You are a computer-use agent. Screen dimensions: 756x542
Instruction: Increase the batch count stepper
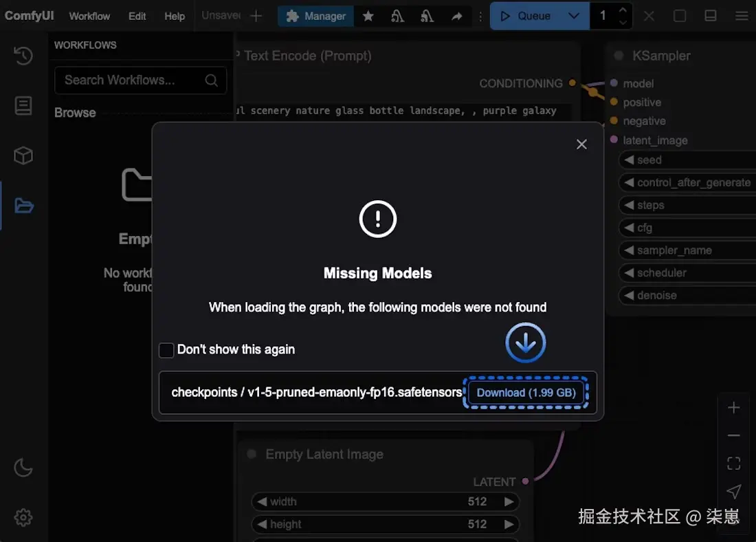click(623, 10)
